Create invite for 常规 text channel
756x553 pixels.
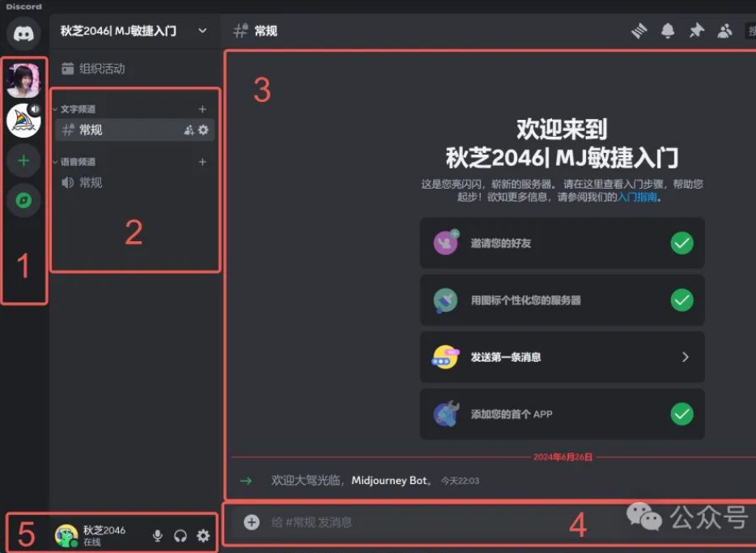[189, 130]
